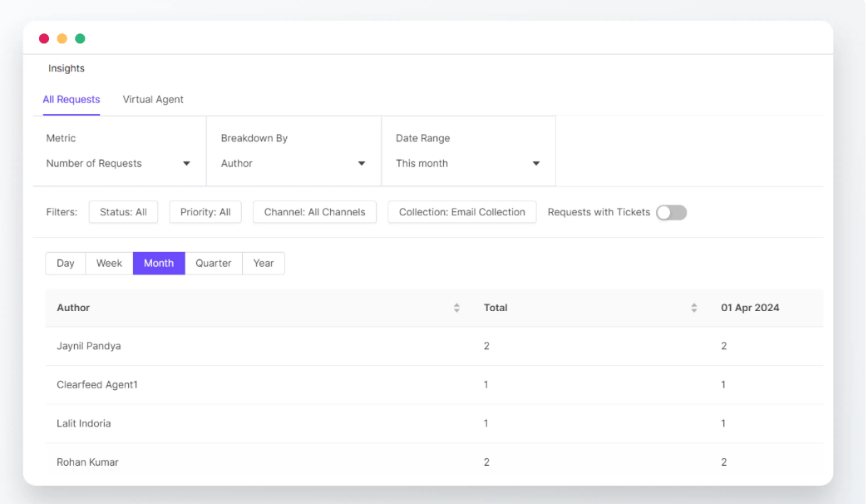868x504 pixels.
Task: Click the Total value for Rohan Kumar
Action: [x=486, y=462]
